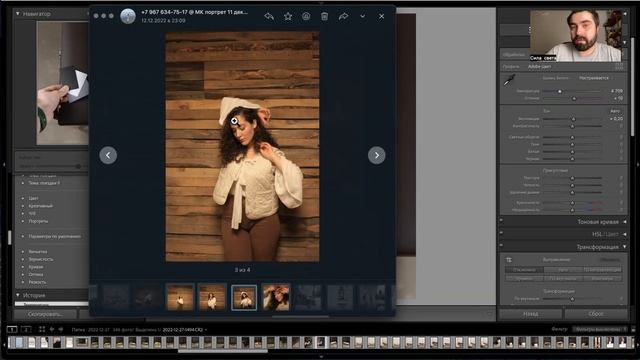Image resolution: width=640 pixels, height=360 pixels.
Task: Click the exposure value + 0,20
Action: pyautogui.click(x=616, y=119)
